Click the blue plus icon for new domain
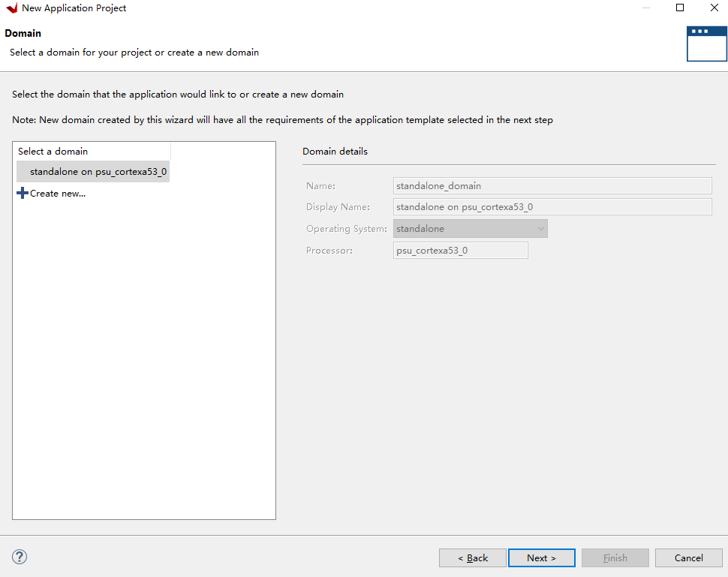Screen dimensions: 728x577 [22, 194]
